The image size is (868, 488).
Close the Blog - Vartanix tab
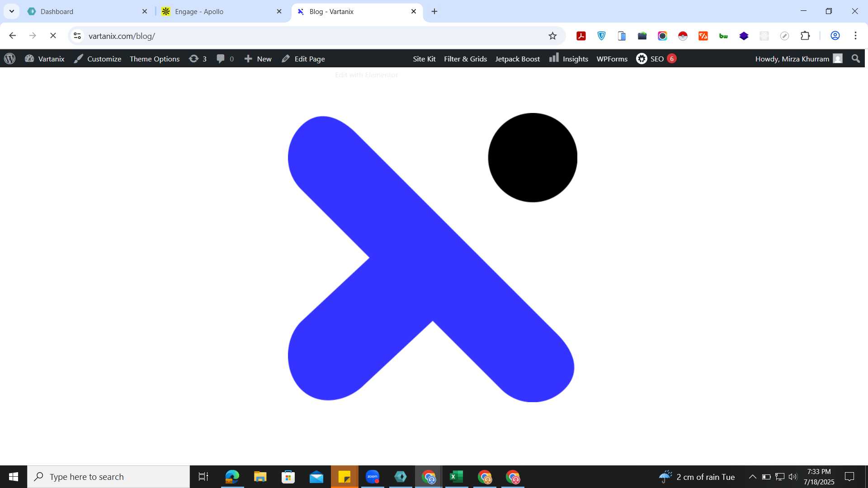tap(414, 11)
